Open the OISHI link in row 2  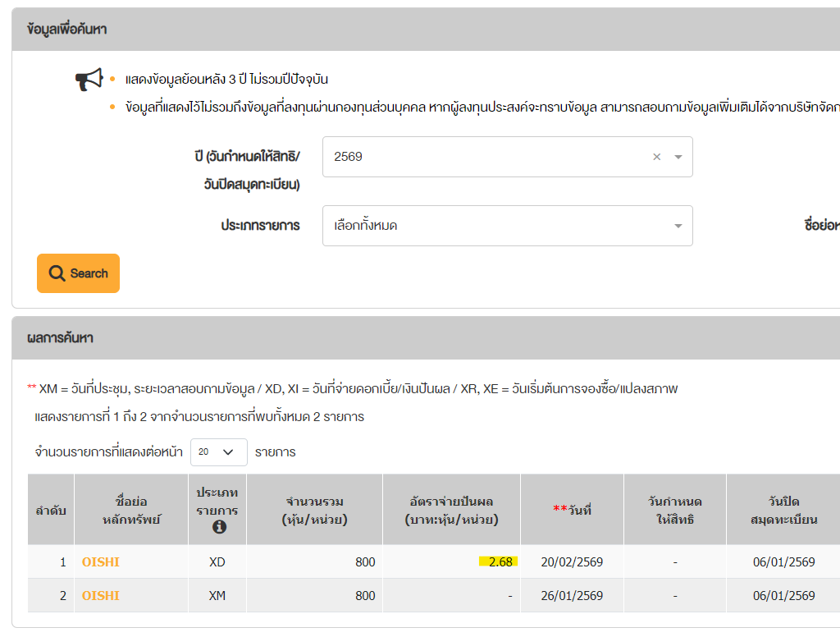[101, 596]
